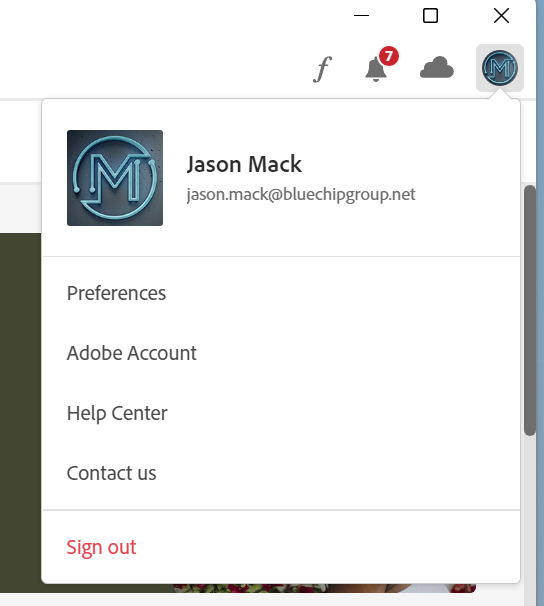Choose Contact us in menu
544x606 pixels.
click(112, 473)
